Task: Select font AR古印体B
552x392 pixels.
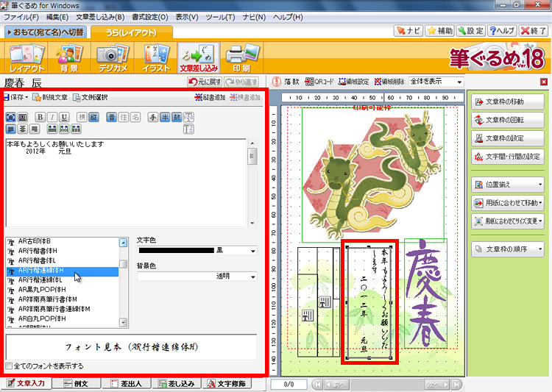Action: point(63,241)
